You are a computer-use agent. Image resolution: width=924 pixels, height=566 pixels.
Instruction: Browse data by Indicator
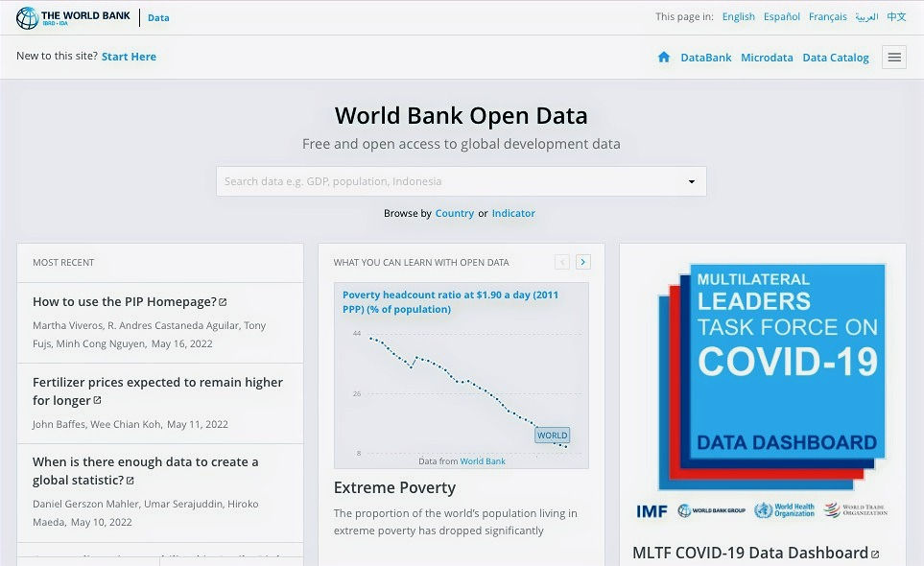513,213
